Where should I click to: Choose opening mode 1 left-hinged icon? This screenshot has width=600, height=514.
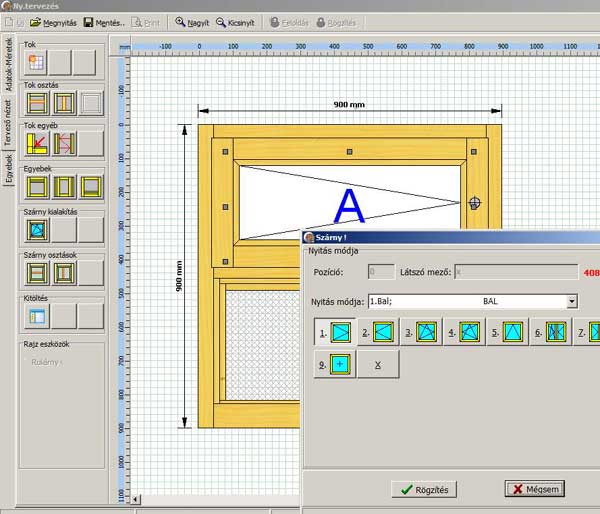pos(335,332)
